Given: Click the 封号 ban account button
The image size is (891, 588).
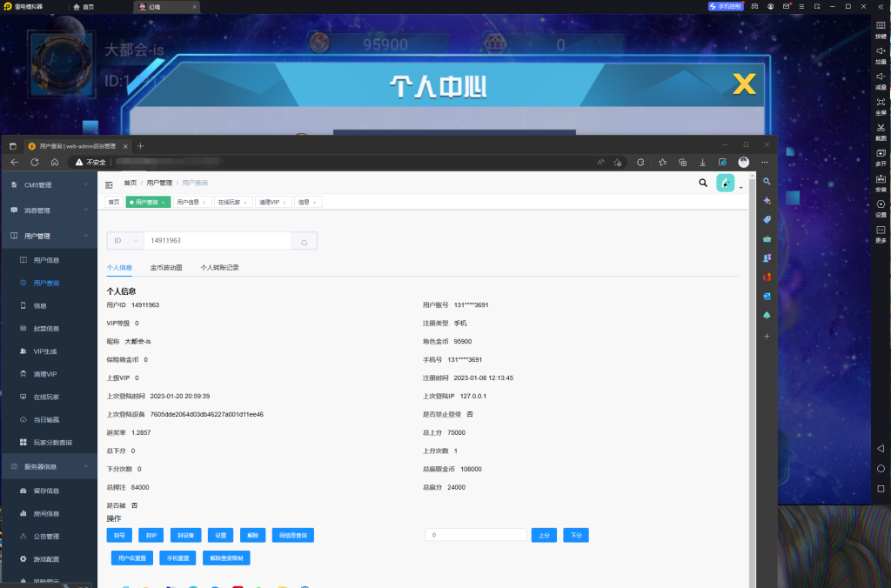Looking at the screenshot, I should pos(119,535).
